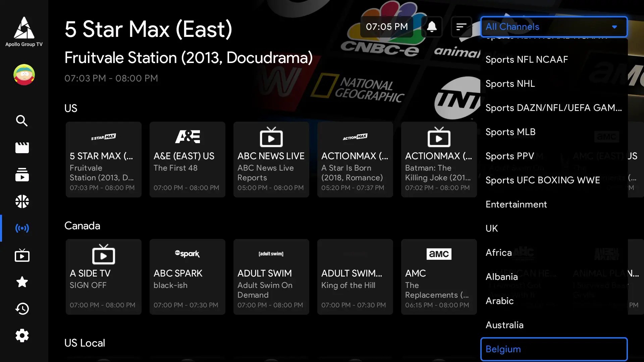644x362 pixels.
Task: Click the 5 Star Max (East) channel title
Action: point(148,29)
